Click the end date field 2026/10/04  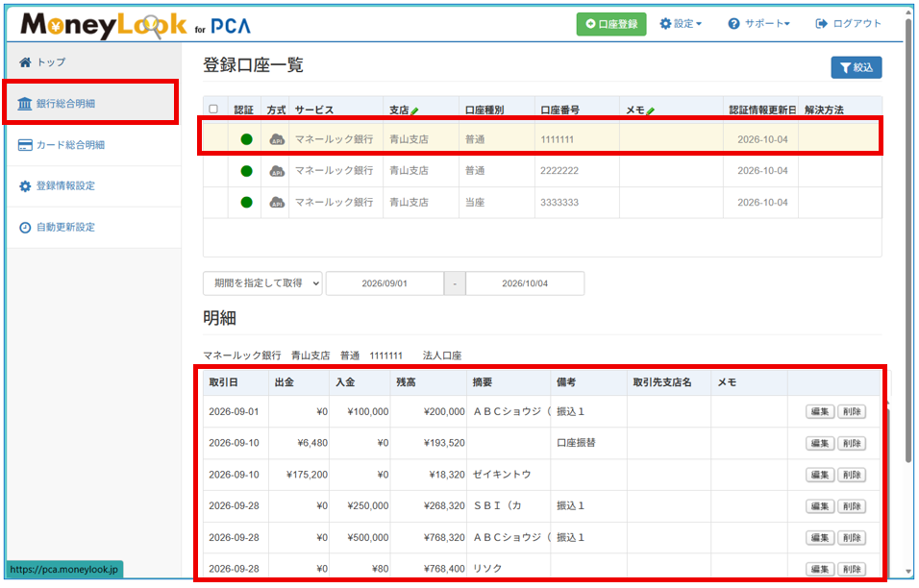point(525,283)
